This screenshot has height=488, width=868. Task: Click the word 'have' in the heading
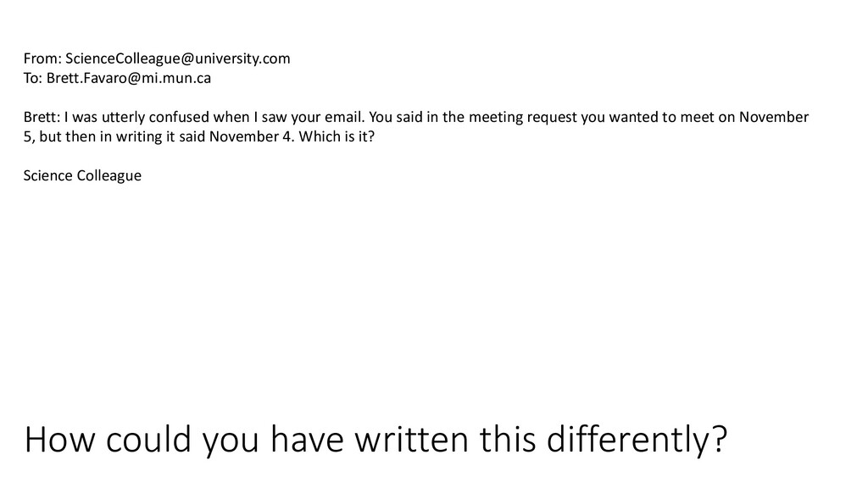coord(307,440)
